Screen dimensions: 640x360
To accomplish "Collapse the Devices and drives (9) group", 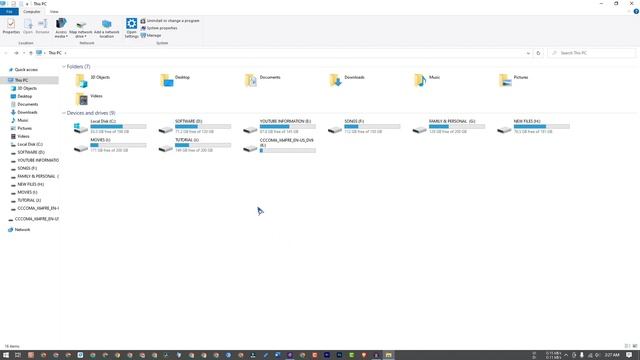I will pyautogui.click(x=64, y=113).
